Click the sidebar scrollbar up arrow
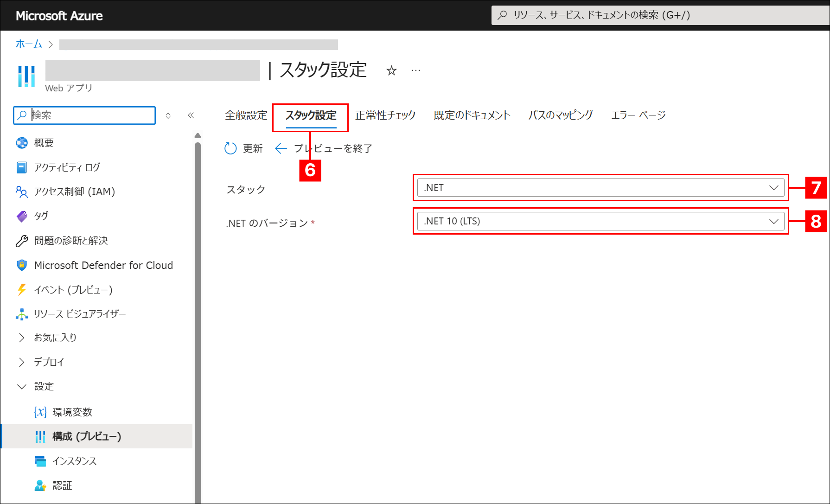 point(198,135)
